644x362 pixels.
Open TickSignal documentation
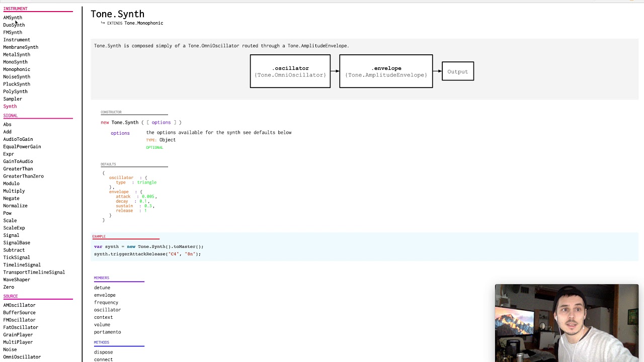(17, 257)
